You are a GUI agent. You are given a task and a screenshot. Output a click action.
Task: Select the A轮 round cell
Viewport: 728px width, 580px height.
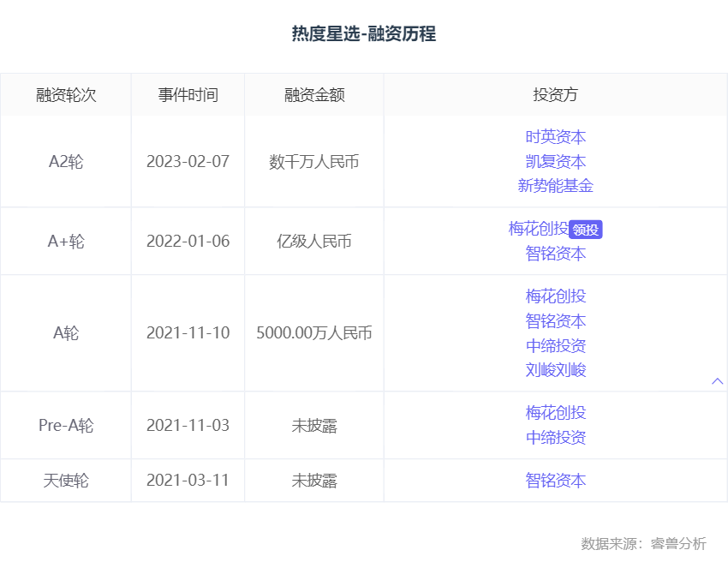[66, 333]
